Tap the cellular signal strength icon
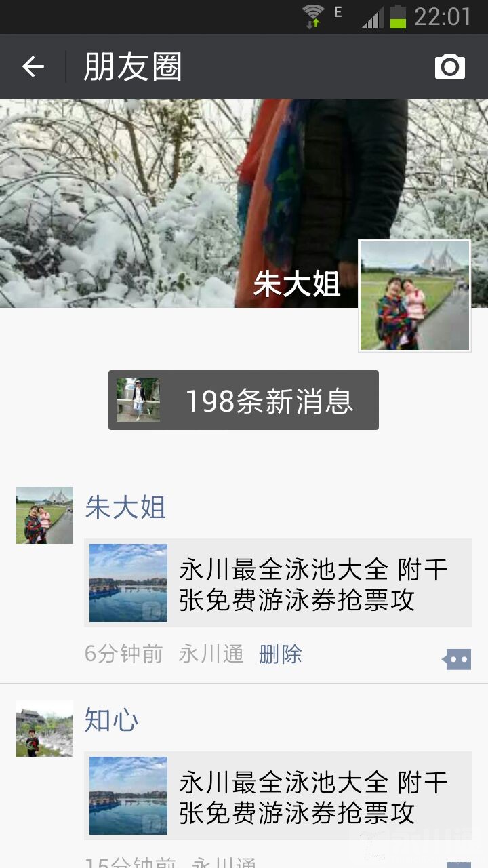 point(372,17)
